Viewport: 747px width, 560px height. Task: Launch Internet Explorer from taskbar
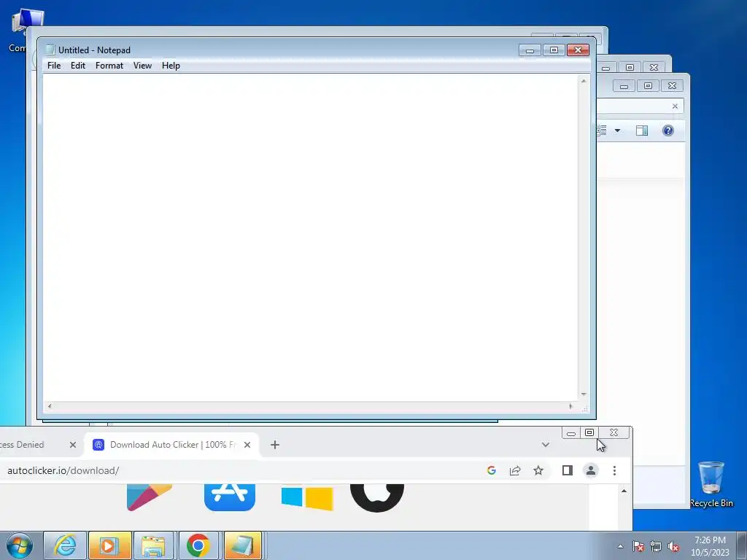click(65, 545)
